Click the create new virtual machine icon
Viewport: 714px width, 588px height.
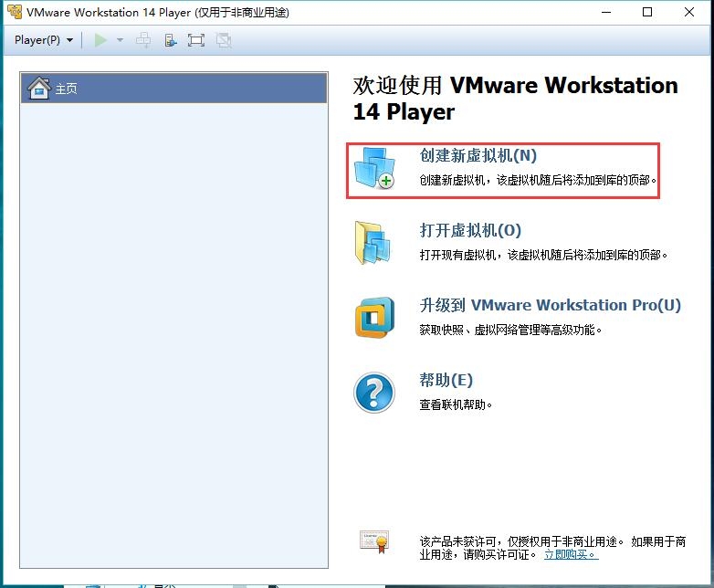[x=374, y=168]
